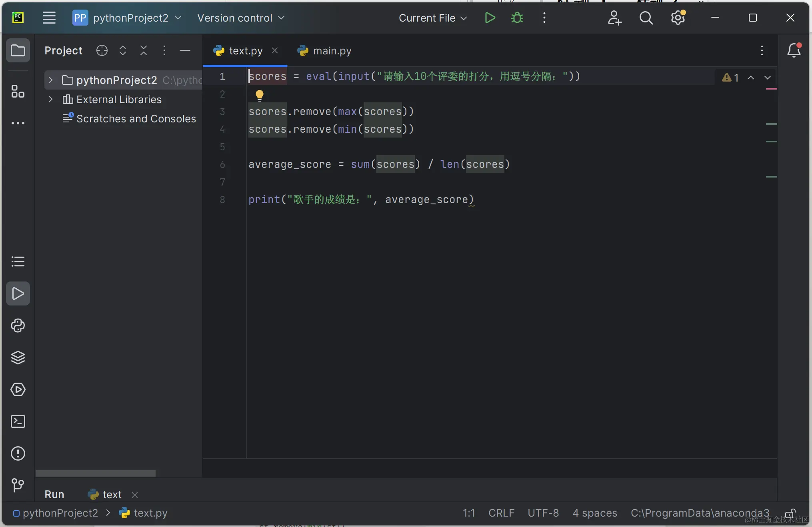This screenshot has height=527, width=812.
Task: Click the UTF-8 encoding in status bar
Action: click(543, 513)
